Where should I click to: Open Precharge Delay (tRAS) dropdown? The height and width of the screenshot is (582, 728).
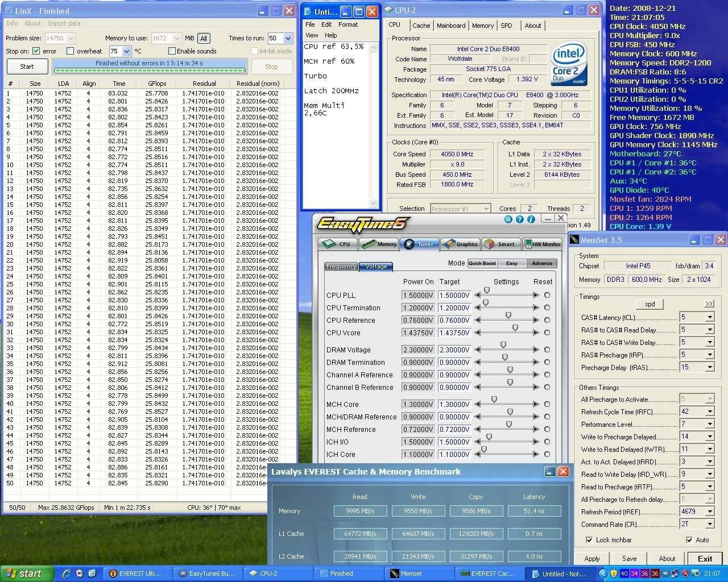[x=709, y=368]
